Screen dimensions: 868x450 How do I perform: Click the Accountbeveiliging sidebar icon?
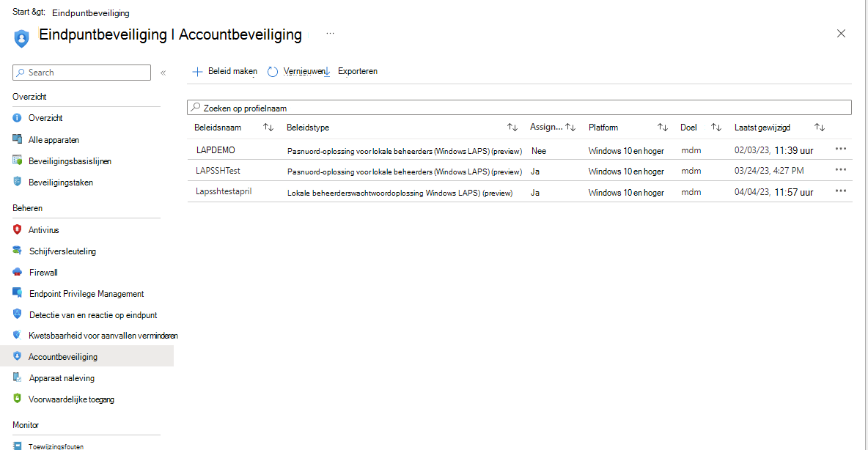click(x=17, y=356)
